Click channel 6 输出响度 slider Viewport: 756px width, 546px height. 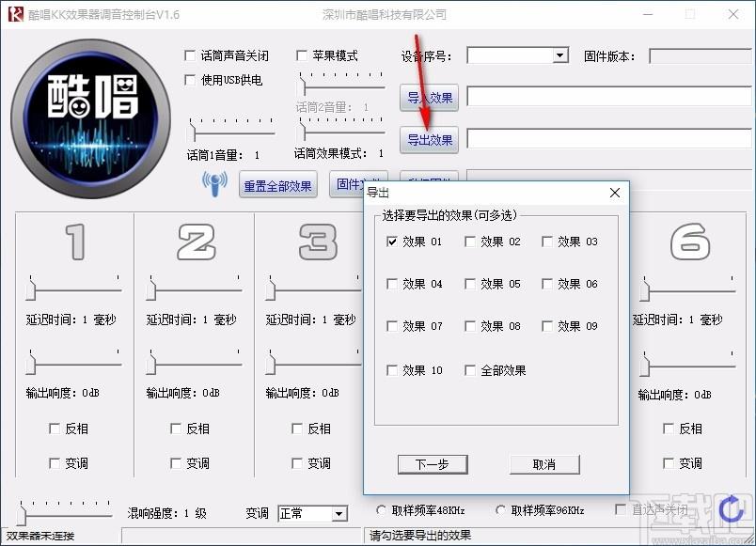click(687, 365)
